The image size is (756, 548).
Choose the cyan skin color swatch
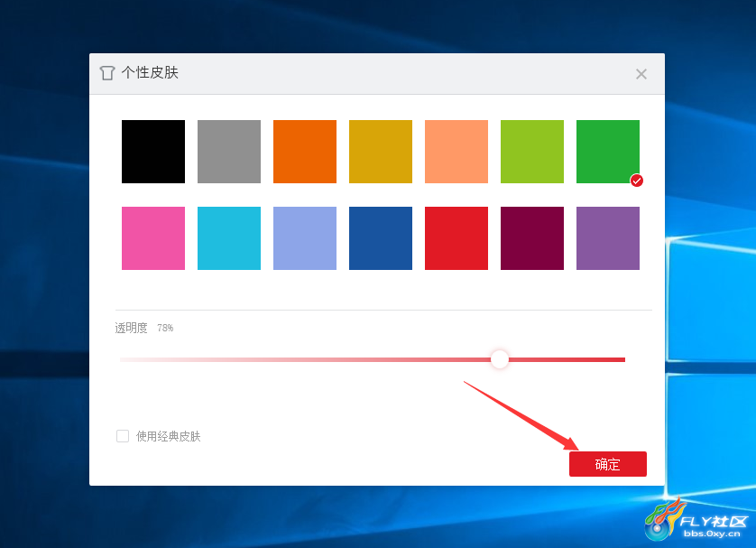click(229, 238)
